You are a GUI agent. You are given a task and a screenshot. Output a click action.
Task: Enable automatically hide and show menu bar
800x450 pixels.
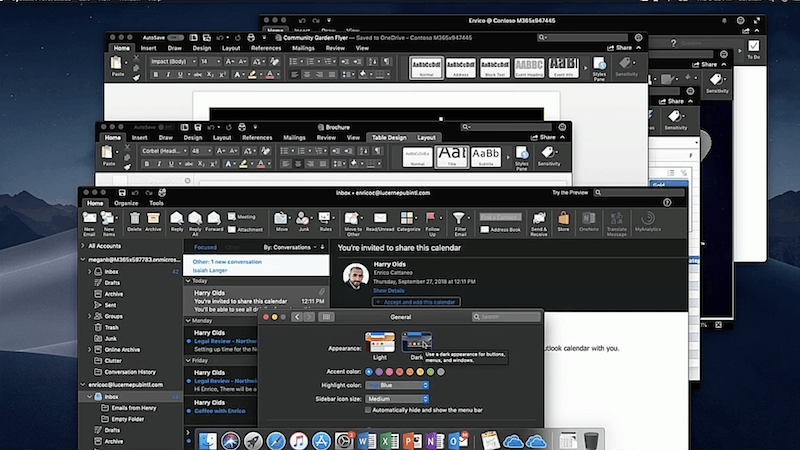tap(368, 410)
